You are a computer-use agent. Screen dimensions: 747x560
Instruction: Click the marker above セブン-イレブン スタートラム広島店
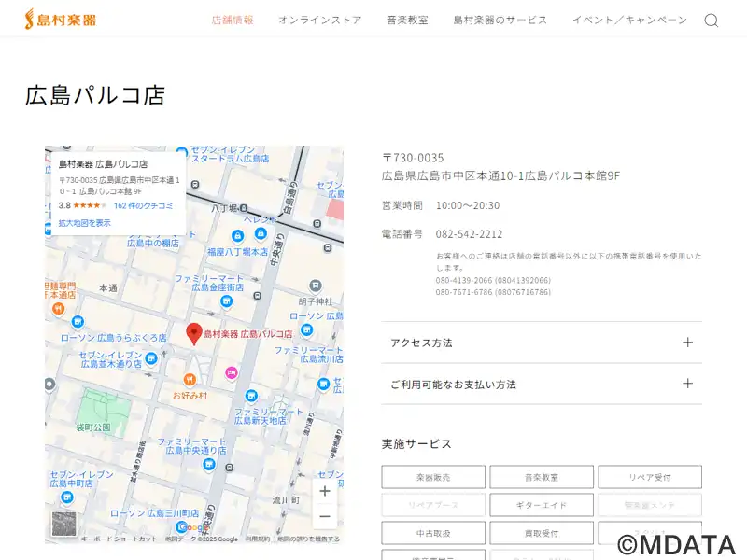181,152
